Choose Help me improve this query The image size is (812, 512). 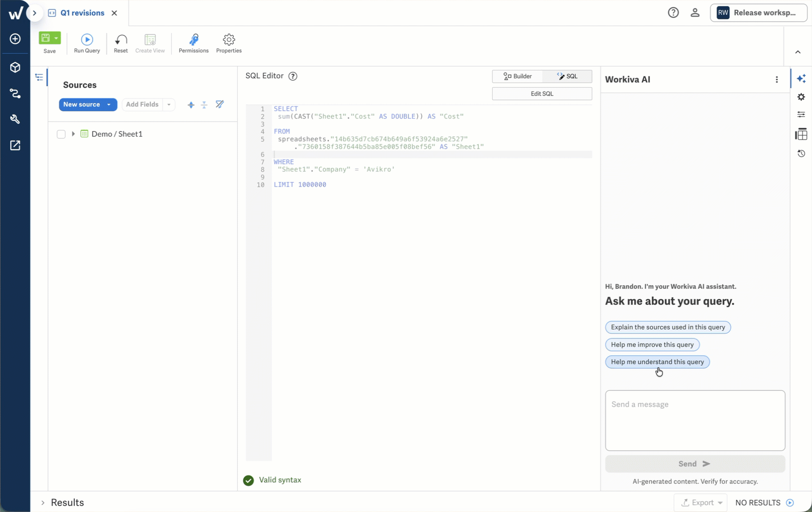652,345
